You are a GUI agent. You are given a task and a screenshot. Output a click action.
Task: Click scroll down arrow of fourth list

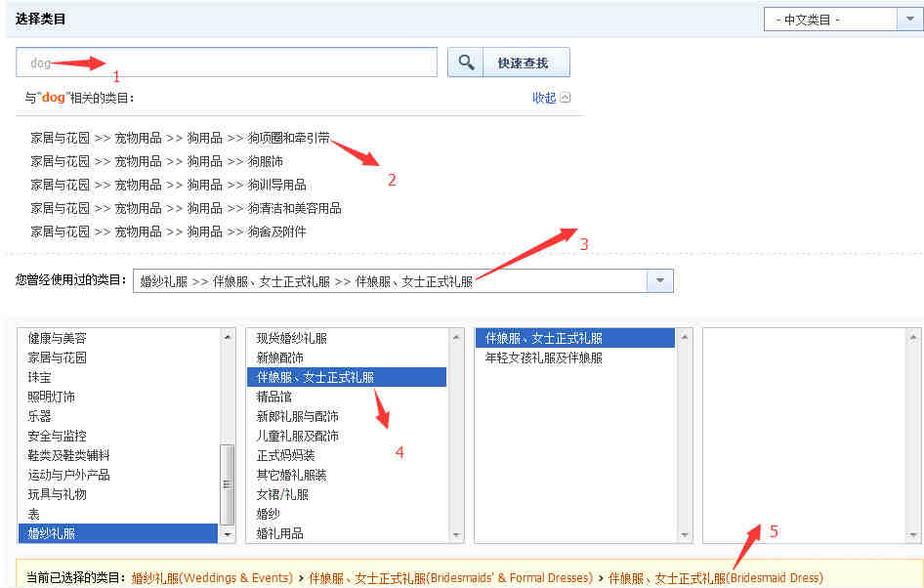[x=913, y=535]
